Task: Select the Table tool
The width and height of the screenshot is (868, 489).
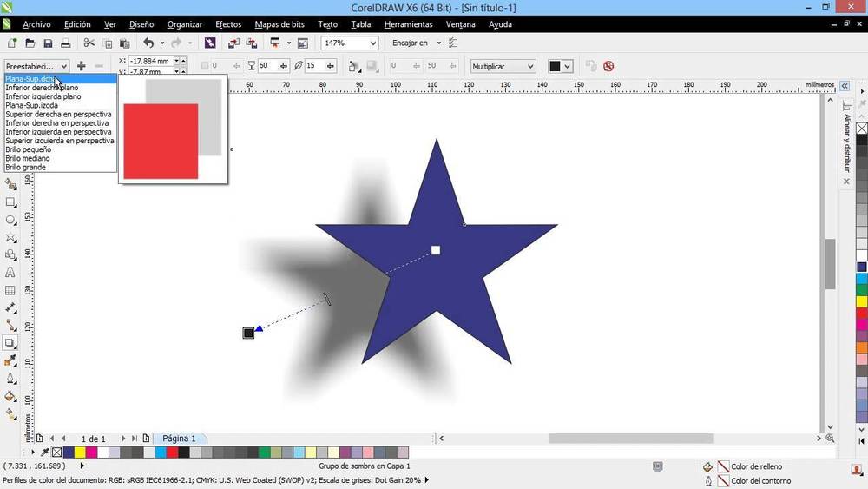Action: [10, 291]
